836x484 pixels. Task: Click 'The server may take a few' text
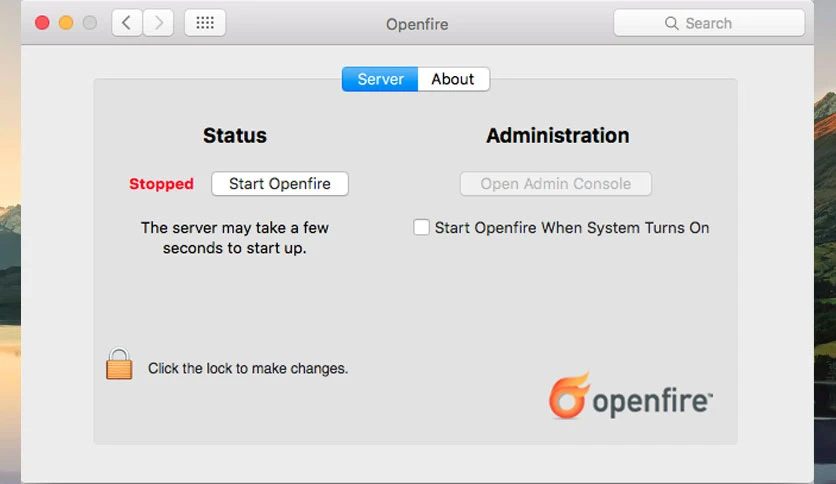[x=235, y=228]
